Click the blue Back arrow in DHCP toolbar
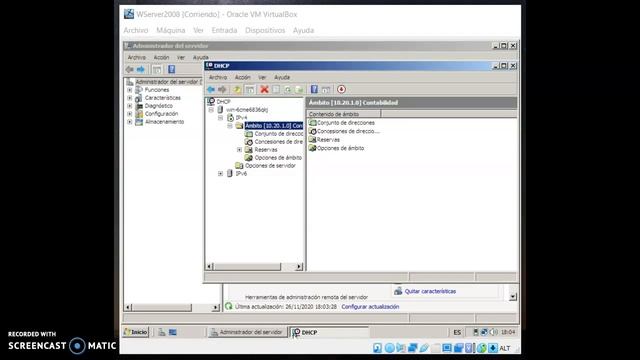This screenshot has width=640, height=360. pyautogui.click(x=211, y=89)
